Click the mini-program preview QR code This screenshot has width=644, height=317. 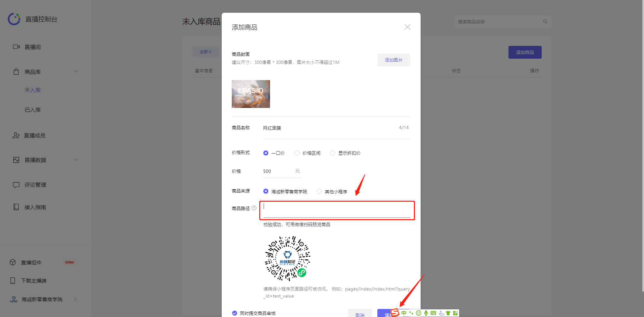[287, 258]
